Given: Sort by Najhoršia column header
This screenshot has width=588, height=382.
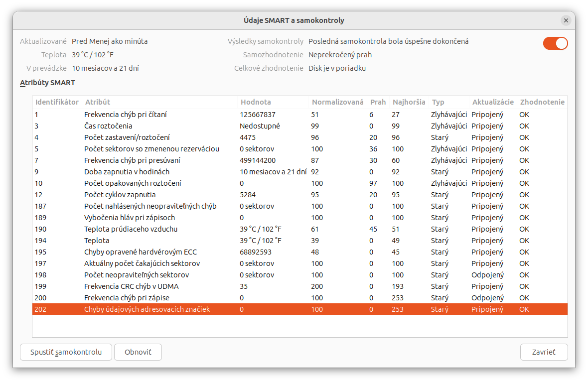Looking at the screenshot, I should click(x=409, y=102).
